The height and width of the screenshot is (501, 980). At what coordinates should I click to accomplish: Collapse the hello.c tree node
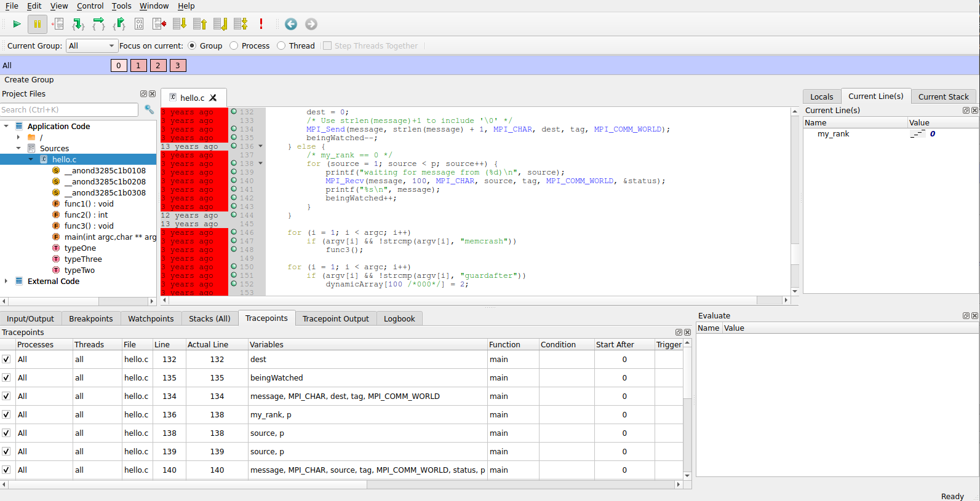point(31,159)
